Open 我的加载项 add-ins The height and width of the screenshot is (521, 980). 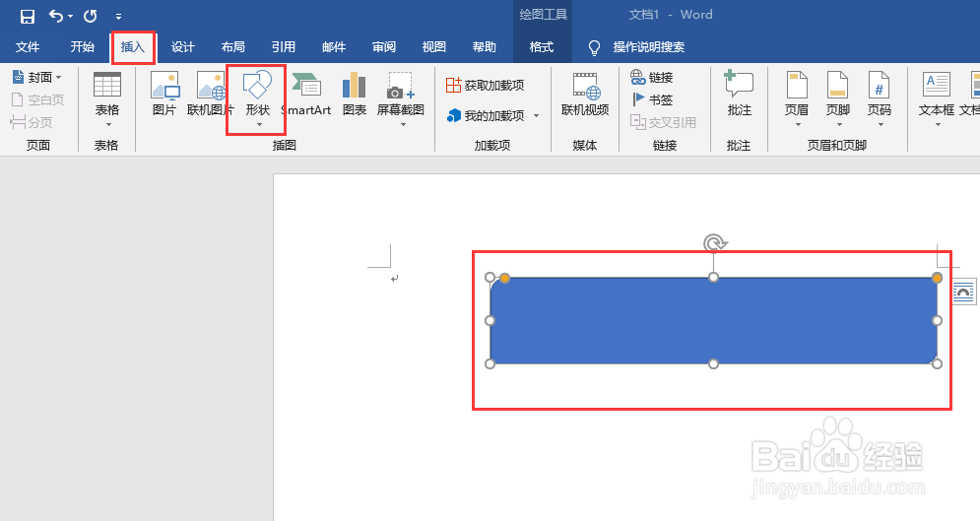point(486,115)
